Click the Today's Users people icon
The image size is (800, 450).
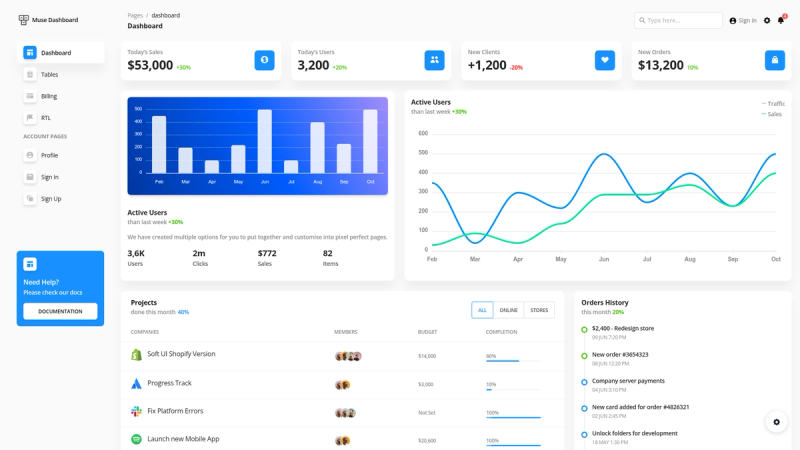pos(434,60)
